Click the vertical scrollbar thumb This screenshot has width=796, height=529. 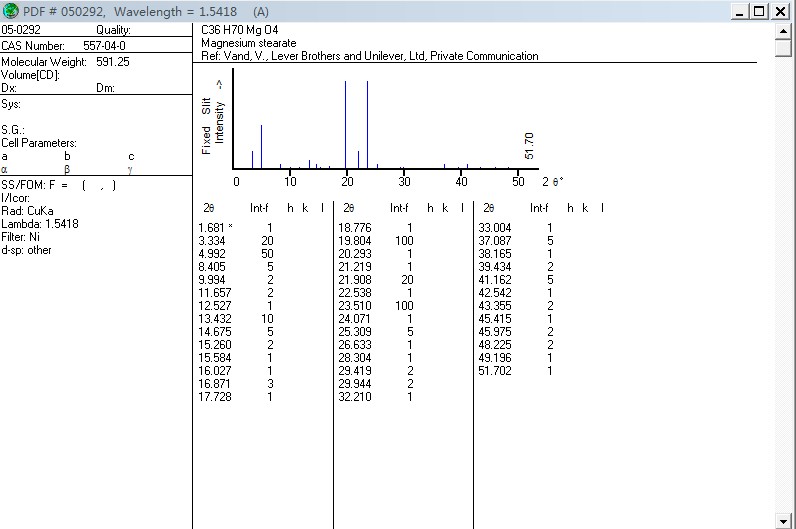(x=783, y=48)
